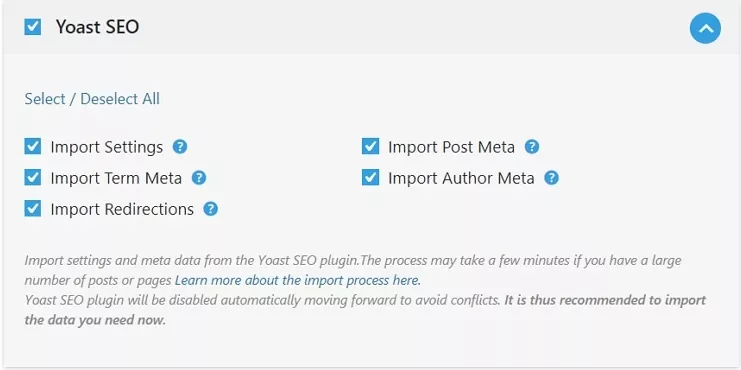
Task: Untick the Import Redirections checkbox
Action: click(33, 208)
